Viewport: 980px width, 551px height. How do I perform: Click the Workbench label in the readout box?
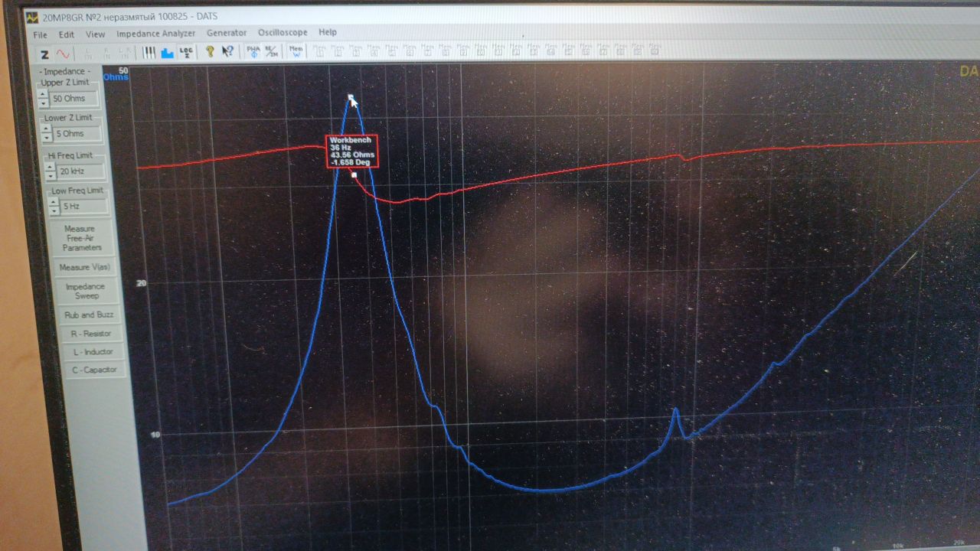coord(350,140)
